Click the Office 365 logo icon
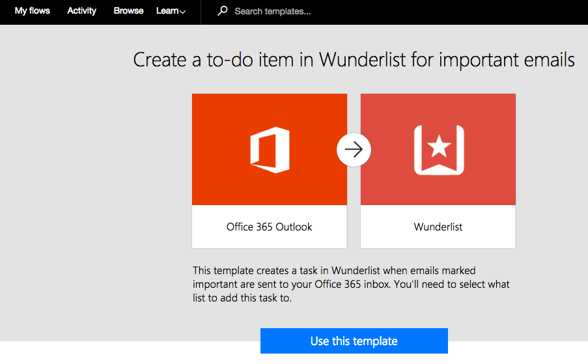Viewport: 588px width, 364px height. (269, 150)
